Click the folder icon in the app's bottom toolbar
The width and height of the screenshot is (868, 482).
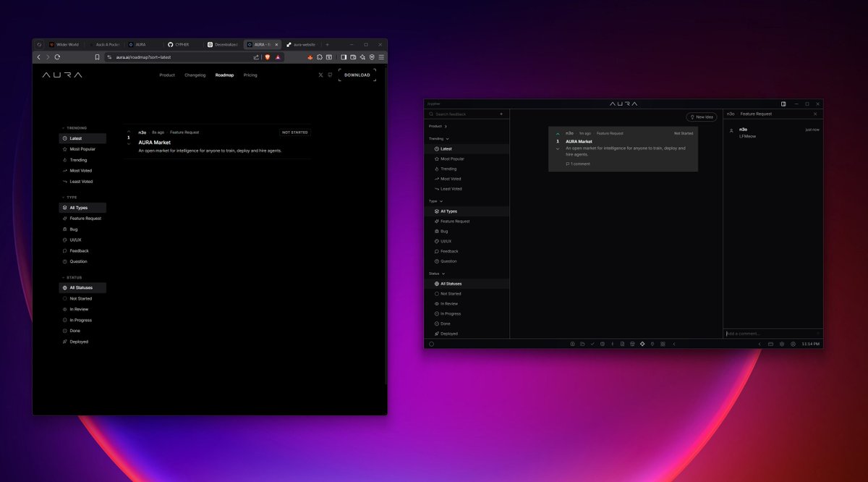tap(582, 344)
